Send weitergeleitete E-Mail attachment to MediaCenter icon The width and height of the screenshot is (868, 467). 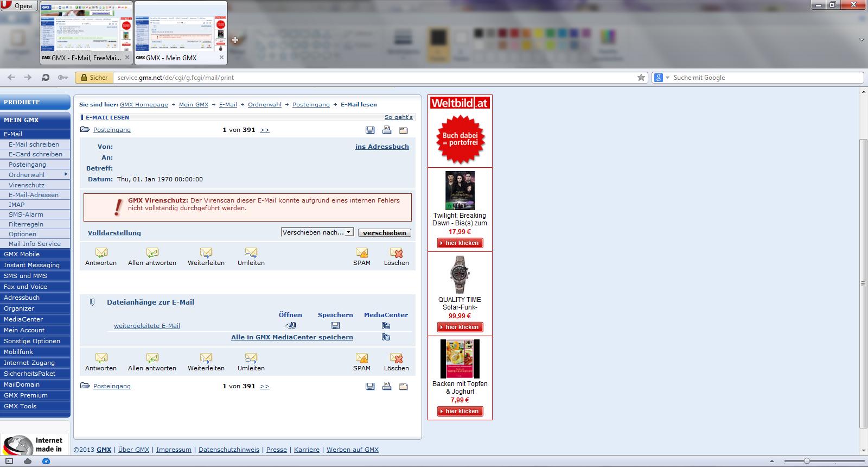(x=386, y=325)
